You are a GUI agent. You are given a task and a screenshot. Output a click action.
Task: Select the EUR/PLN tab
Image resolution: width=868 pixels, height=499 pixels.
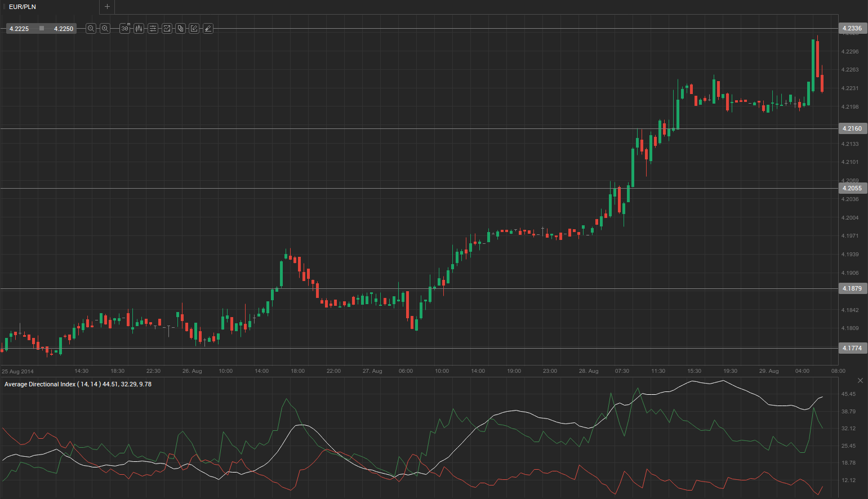point(23,7)
